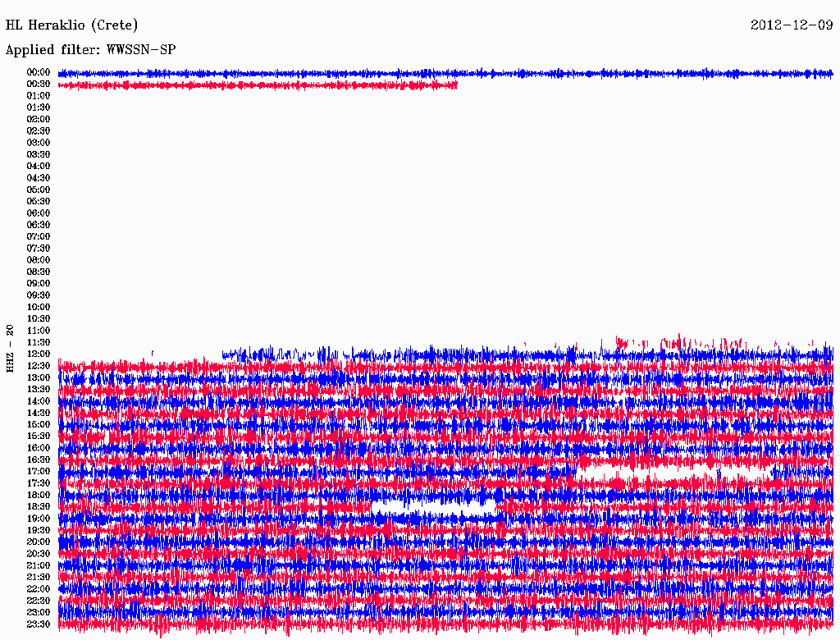840x640 pixels.
Task: Click the 01:00 time label
Action: 39,95
